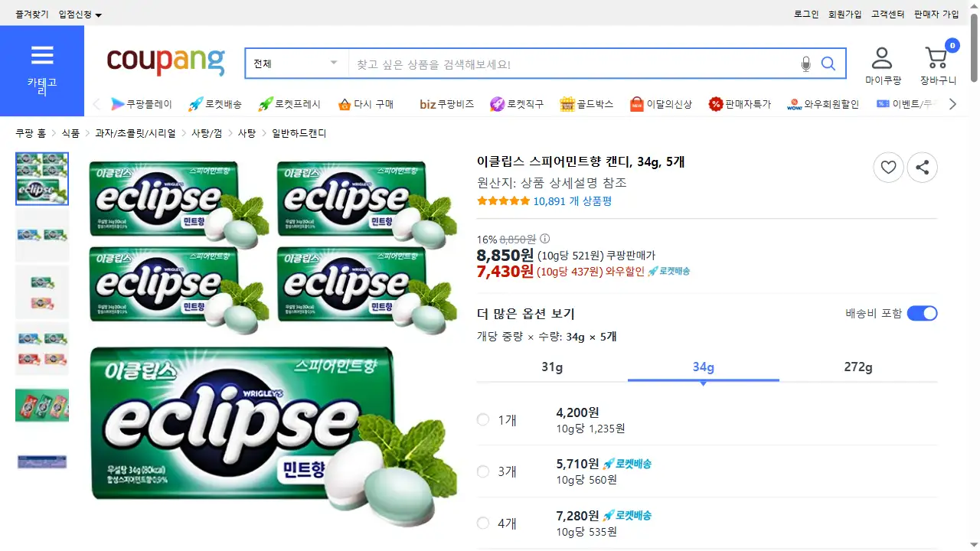Select the 34g weight tab
Viewport: 980px width, 551px height.
coord(704,367)
